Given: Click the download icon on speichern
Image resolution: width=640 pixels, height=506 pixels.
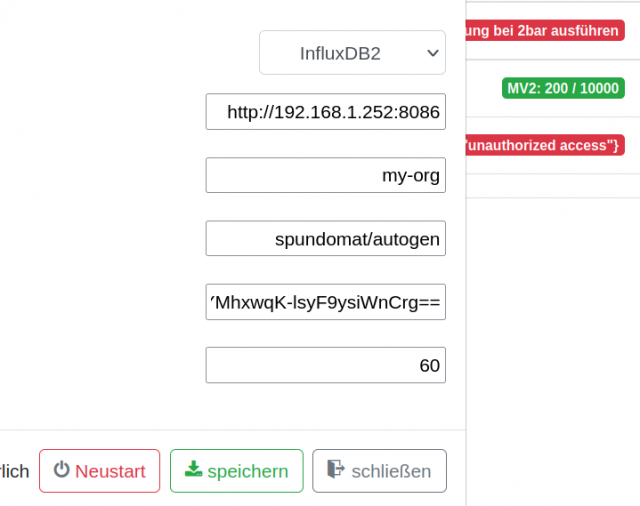Looking at the screenshot, I should [193, 469].
